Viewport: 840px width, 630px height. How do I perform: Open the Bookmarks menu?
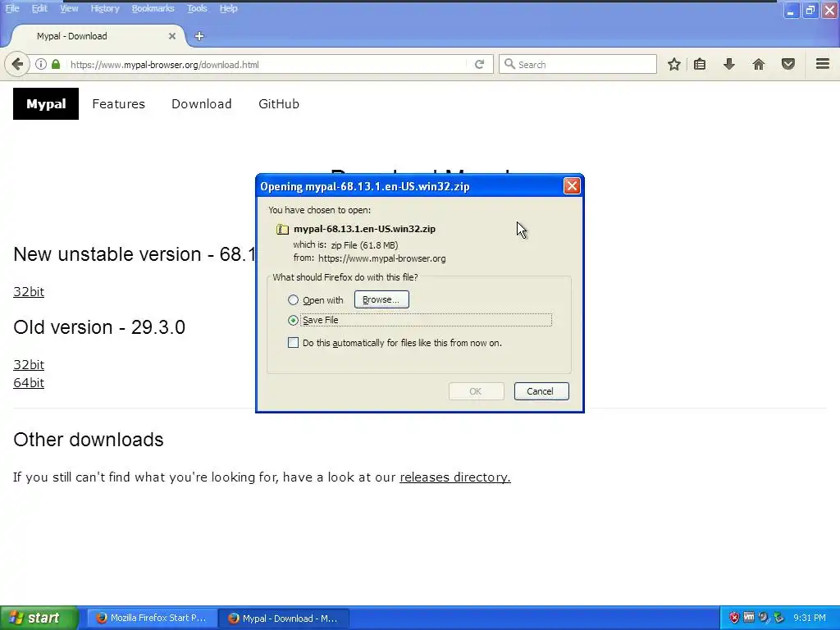tap(153, 8)
